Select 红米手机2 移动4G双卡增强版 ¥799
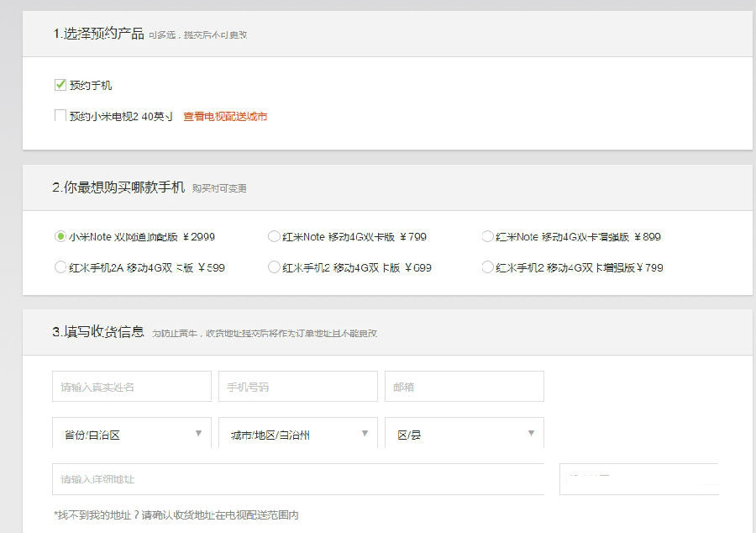This screenshot has height=533, width=756. click(x=487, y=267)
